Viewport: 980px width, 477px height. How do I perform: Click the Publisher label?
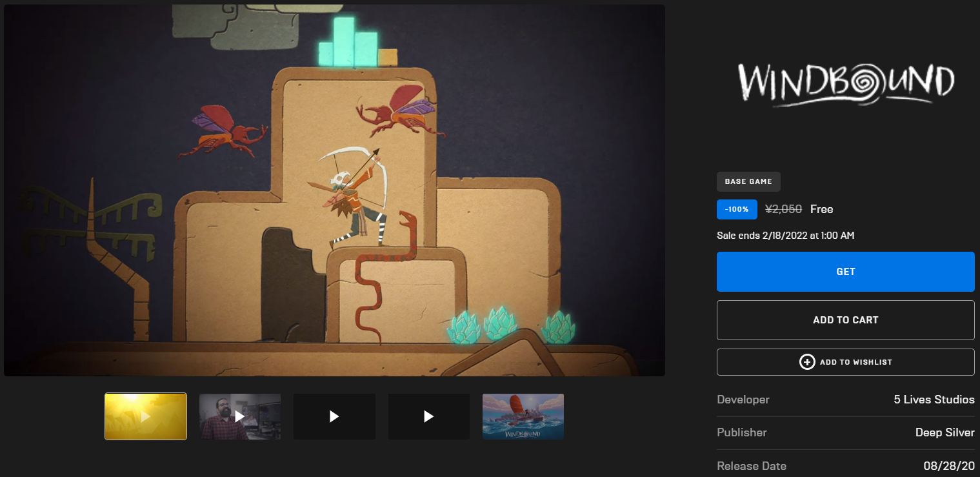pyautogui.click(x=742, y=432)
